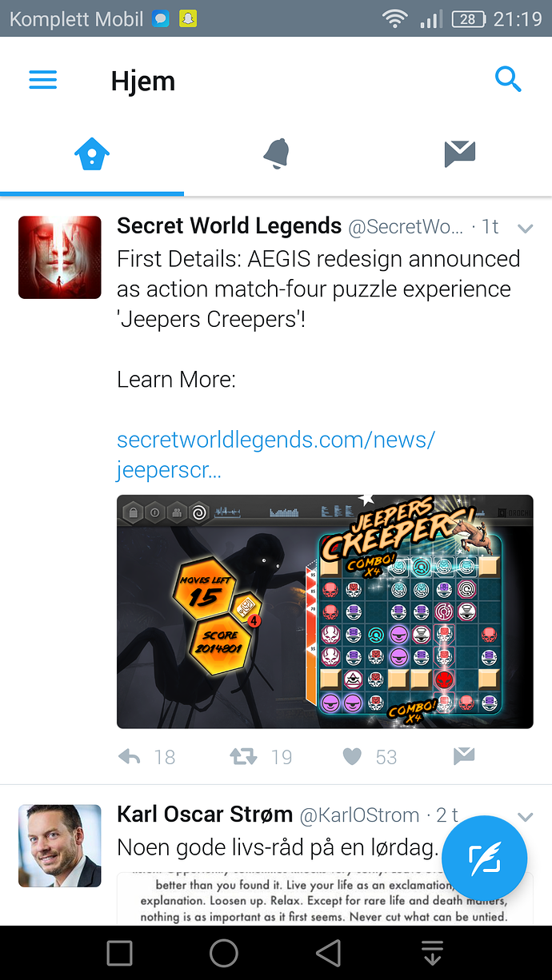552x980 pixels.
Task: Expand options chevron on Secret World Legends tweet
Action: [x=526, y=229]
